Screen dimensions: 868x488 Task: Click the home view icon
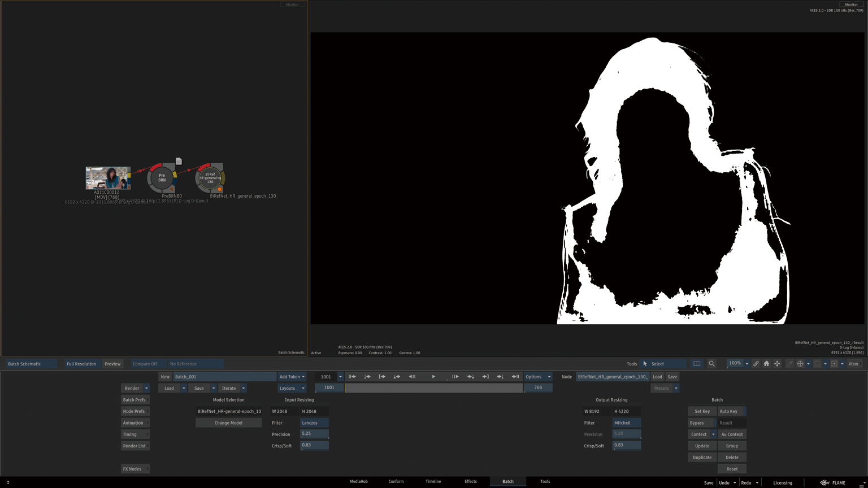tap(766, 364)
